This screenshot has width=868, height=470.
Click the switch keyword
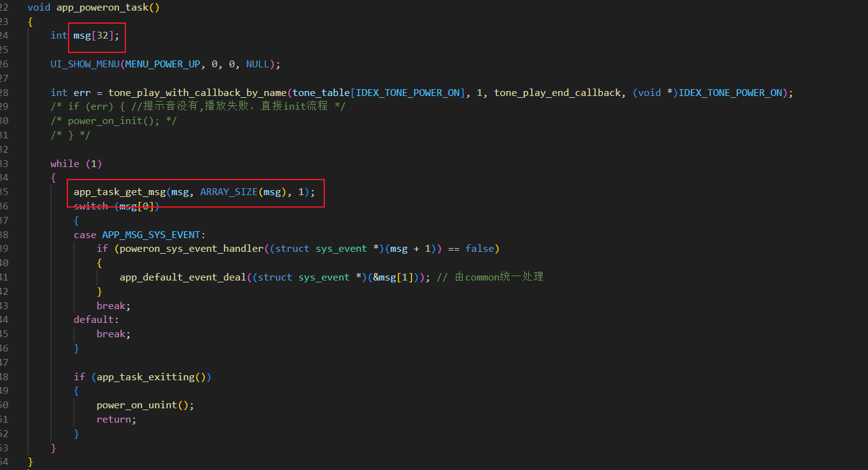(91, 206)
